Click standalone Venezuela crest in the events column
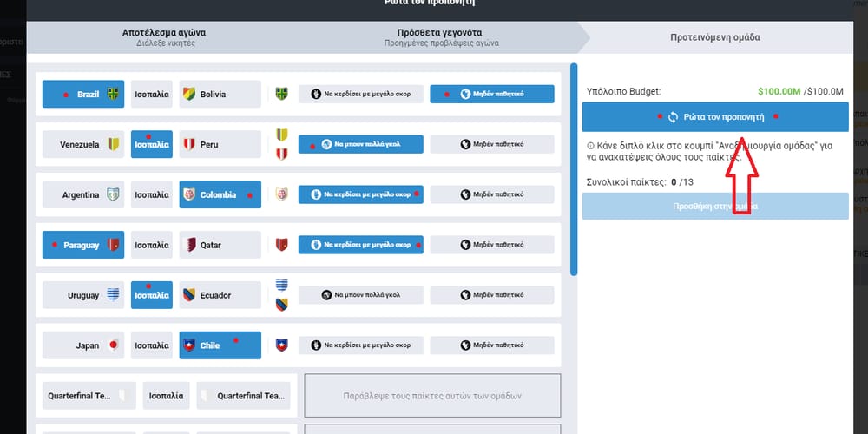 point(282,135)
